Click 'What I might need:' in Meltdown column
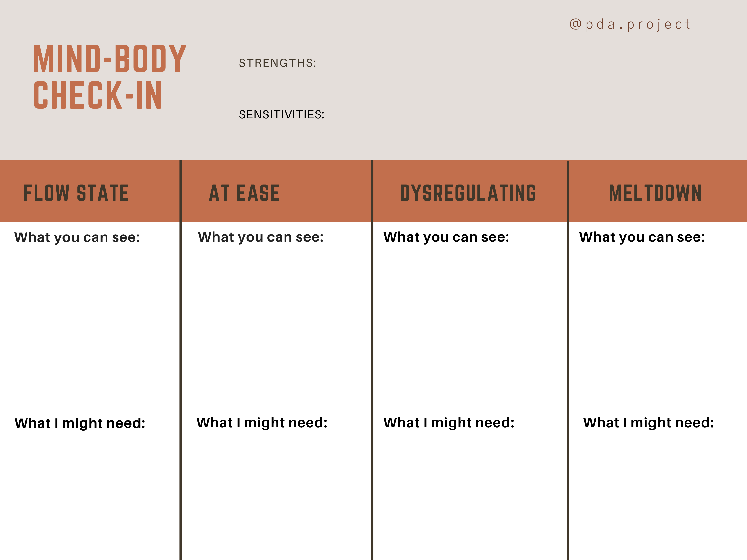The height and width of the screenshot is (560, 747). pos(648,423)
